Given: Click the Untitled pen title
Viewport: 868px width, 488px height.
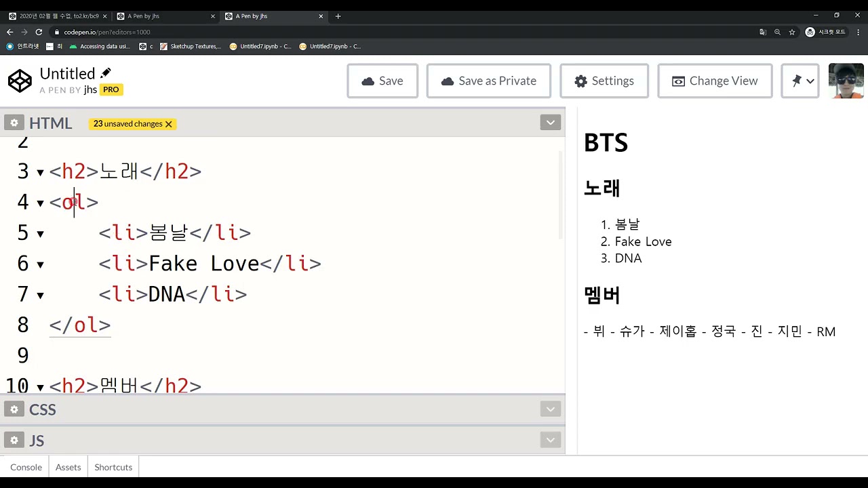Looking at the screenshot, I should 67,73.
